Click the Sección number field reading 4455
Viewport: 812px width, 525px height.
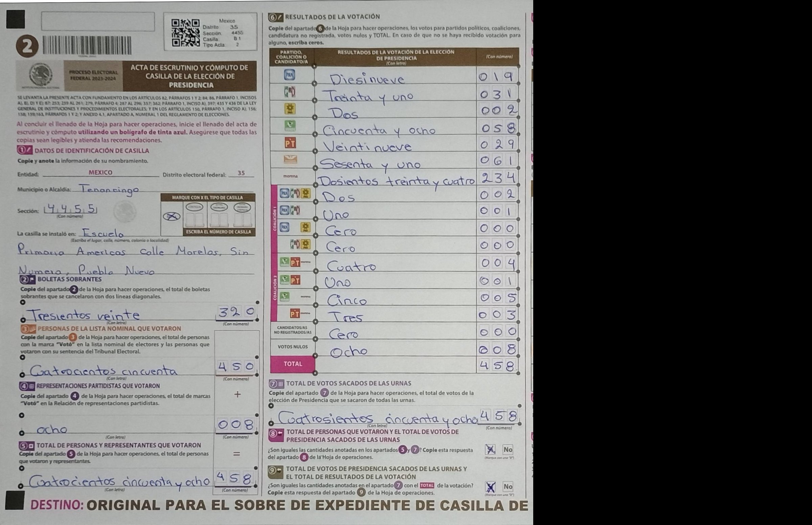point(71,209)
